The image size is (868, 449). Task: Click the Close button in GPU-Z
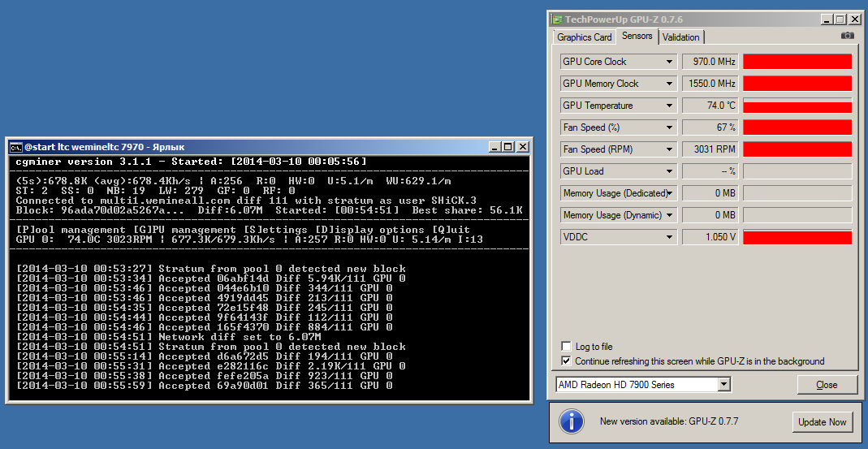pyautogui.click(x=827, y=385)
